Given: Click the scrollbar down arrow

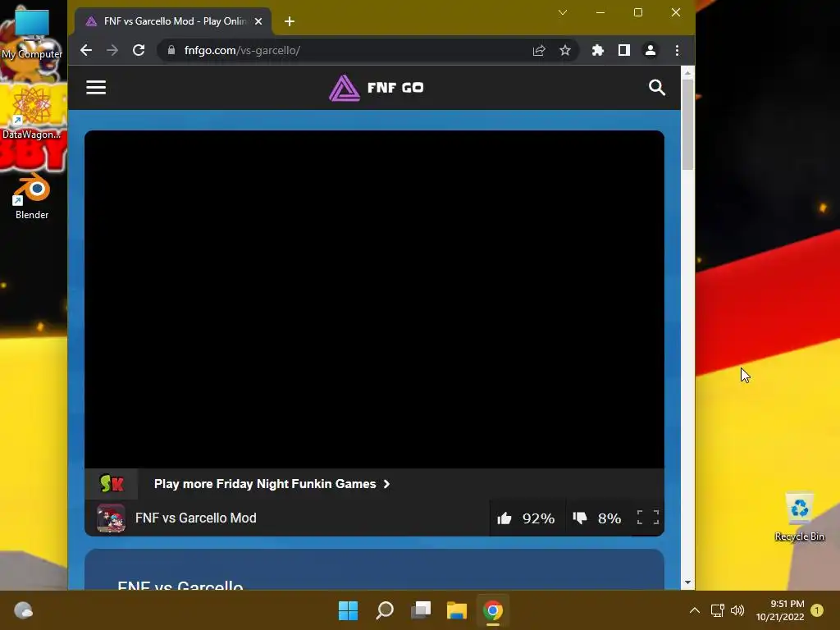Looking at the screenshot, I should click(688, 582).
